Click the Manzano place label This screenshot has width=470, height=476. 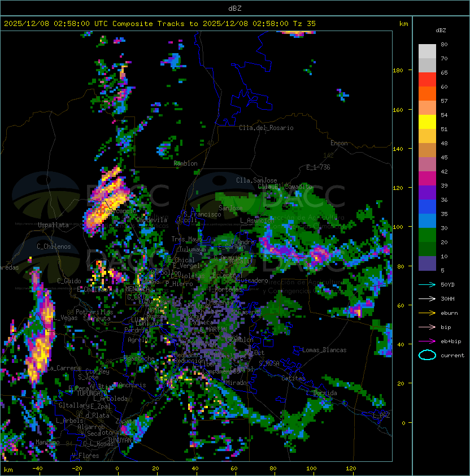(47, 442)
